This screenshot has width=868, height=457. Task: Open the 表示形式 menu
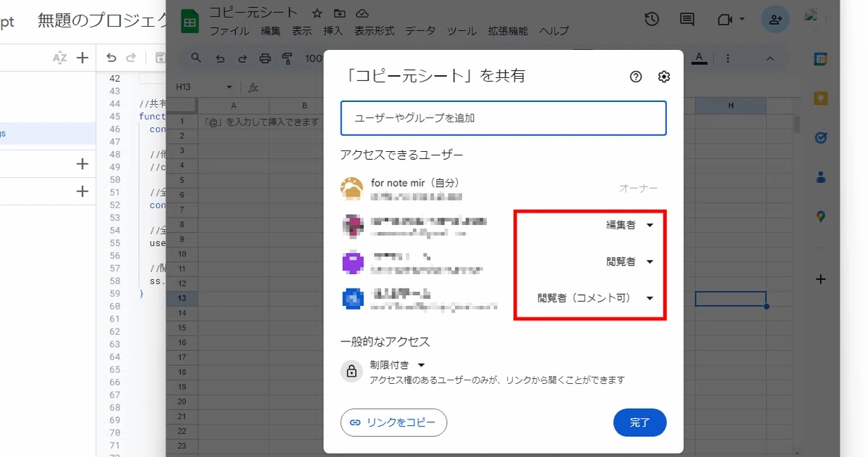[374, 31]
